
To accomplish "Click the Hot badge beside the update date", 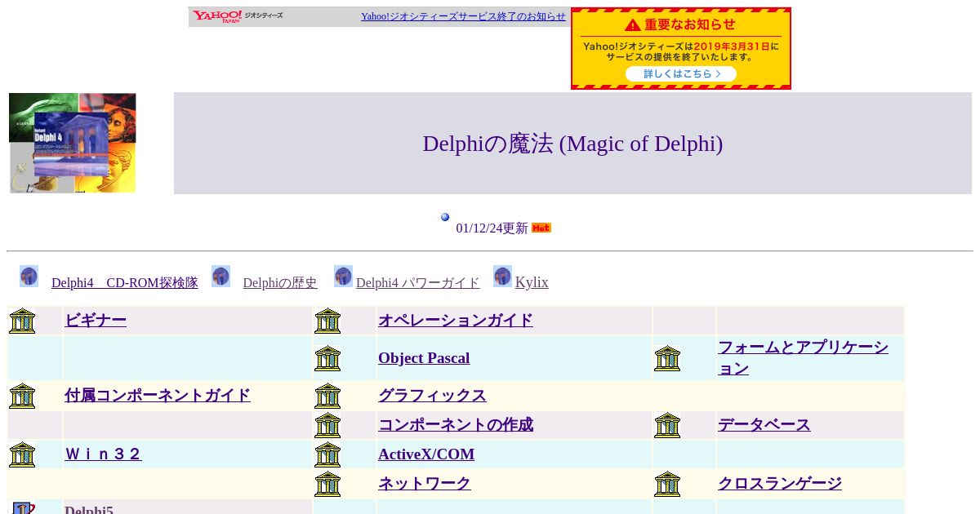I will 541,228.
